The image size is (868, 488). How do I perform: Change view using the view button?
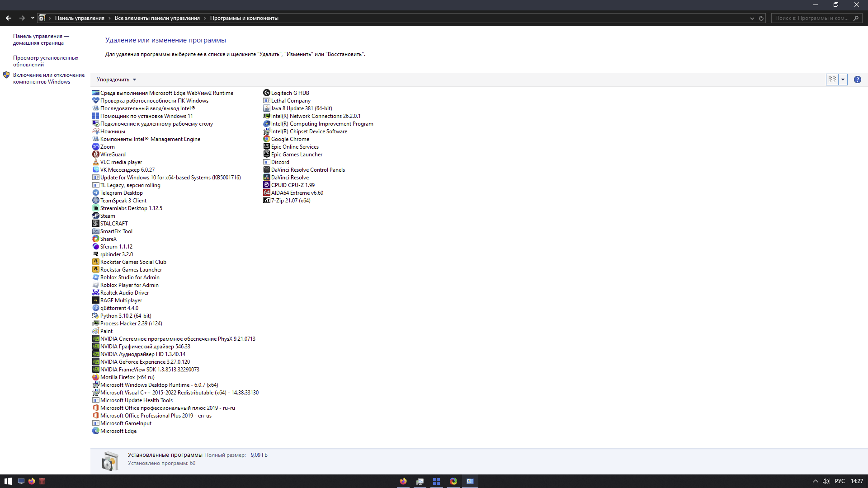coord(832,80)
